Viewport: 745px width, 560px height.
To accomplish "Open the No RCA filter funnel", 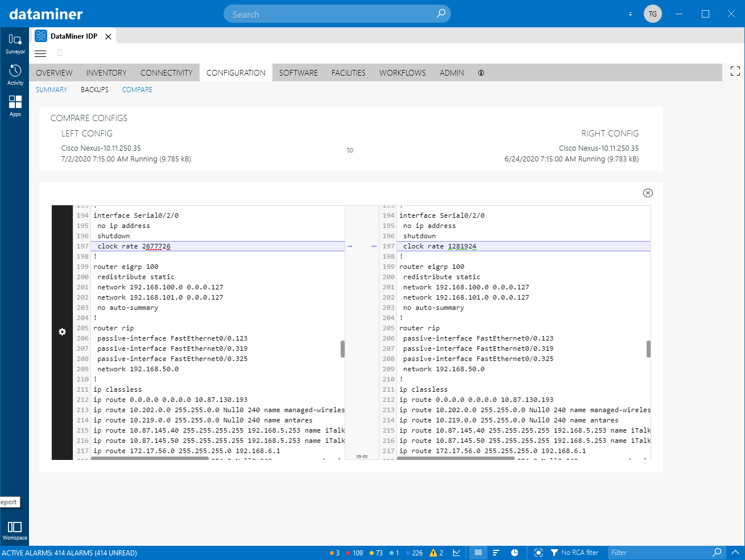I will click(x=574, y=553).
